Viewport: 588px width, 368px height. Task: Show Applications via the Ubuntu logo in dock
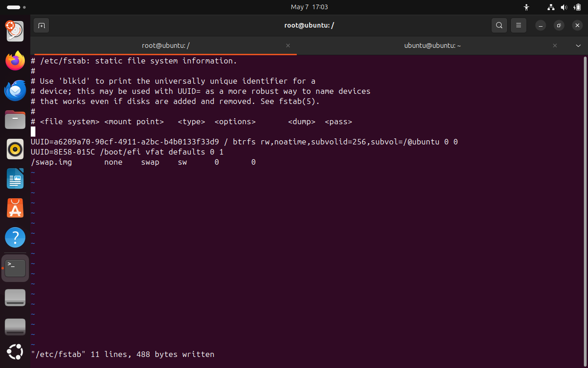(15, 352)
